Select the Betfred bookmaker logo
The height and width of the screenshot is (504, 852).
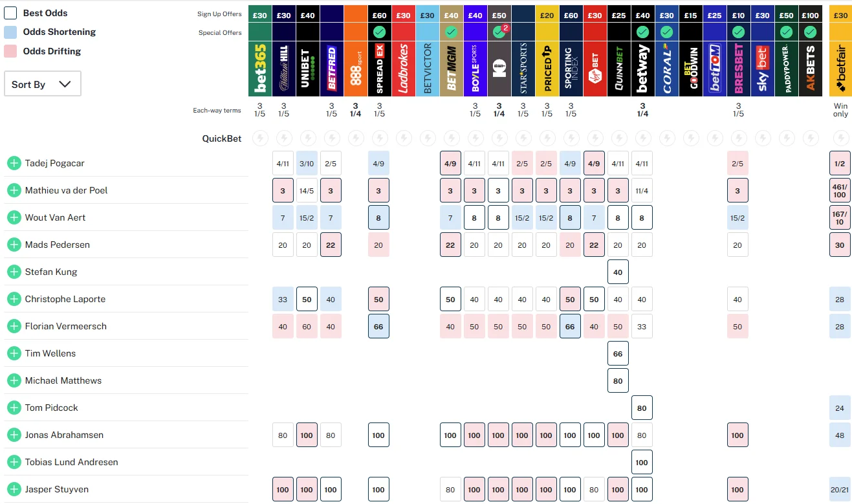331,69
